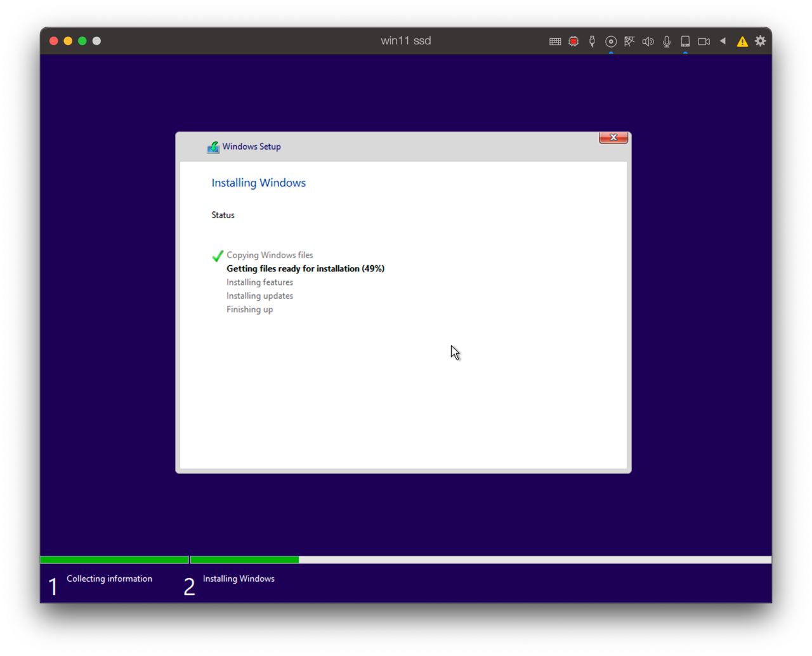The height and width of the screenshot is (656, 812).
Task: Click 'Installing updates' status line
Action: pyautogui.click(x=260, y=296)
